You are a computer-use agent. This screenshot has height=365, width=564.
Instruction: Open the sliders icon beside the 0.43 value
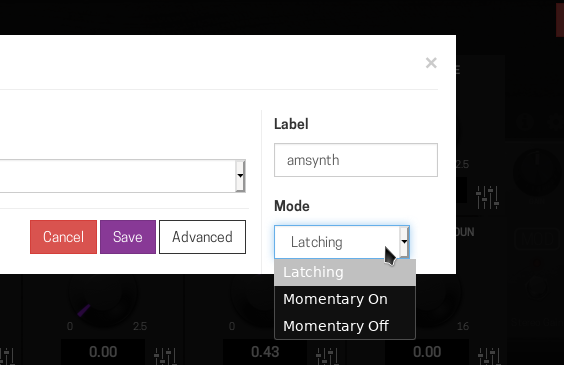tap(327, 356)
